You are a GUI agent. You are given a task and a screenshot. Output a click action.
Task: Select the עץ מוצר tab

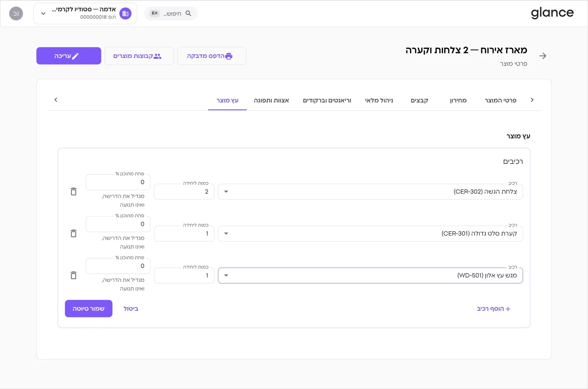pyautogui.click(x=227, y=100)
